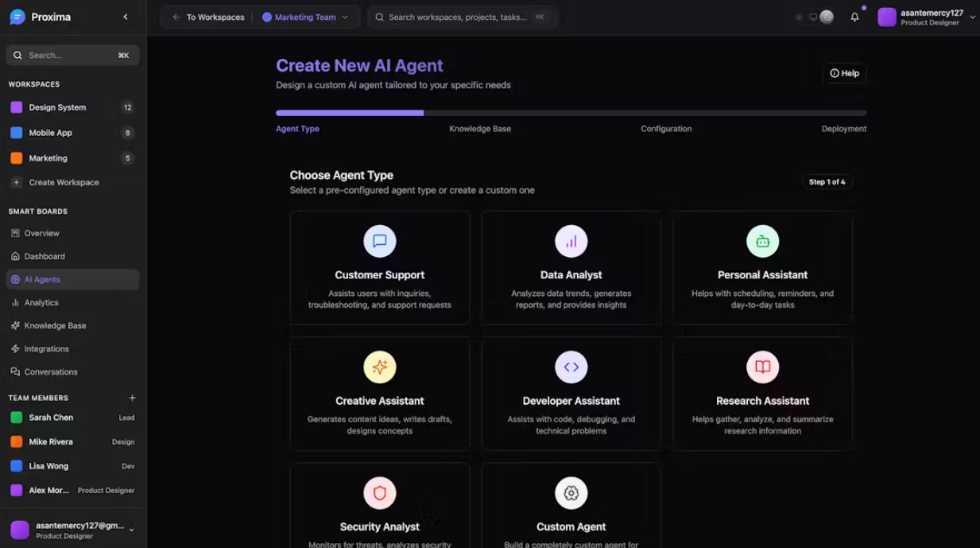Click the top workspaces search box

(x=461, y=17)
